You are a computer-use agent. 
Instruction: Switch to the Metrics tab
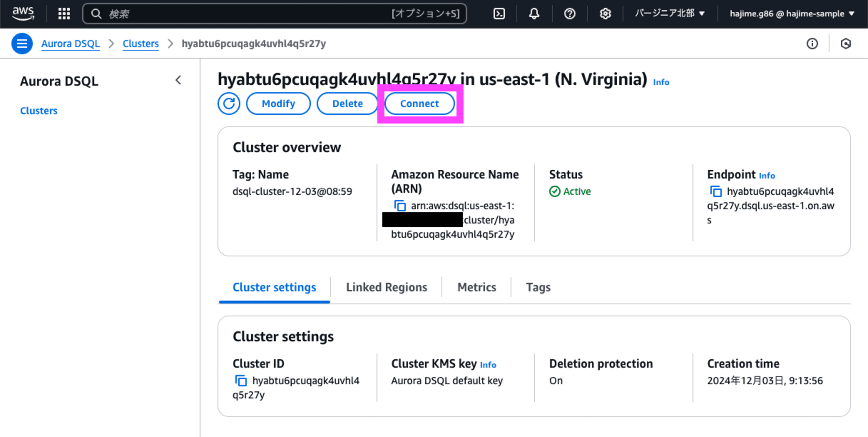tap(477, 287)
